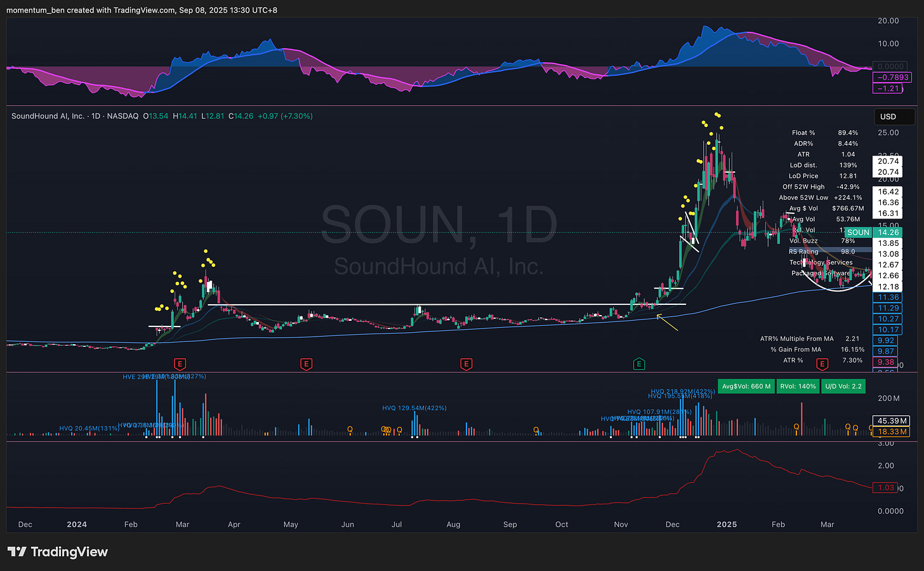Image resolution: width=924 pixels, height=571 pixels.
Task: Click the pink 9.38 price label
Action: (x=886, y=362)
